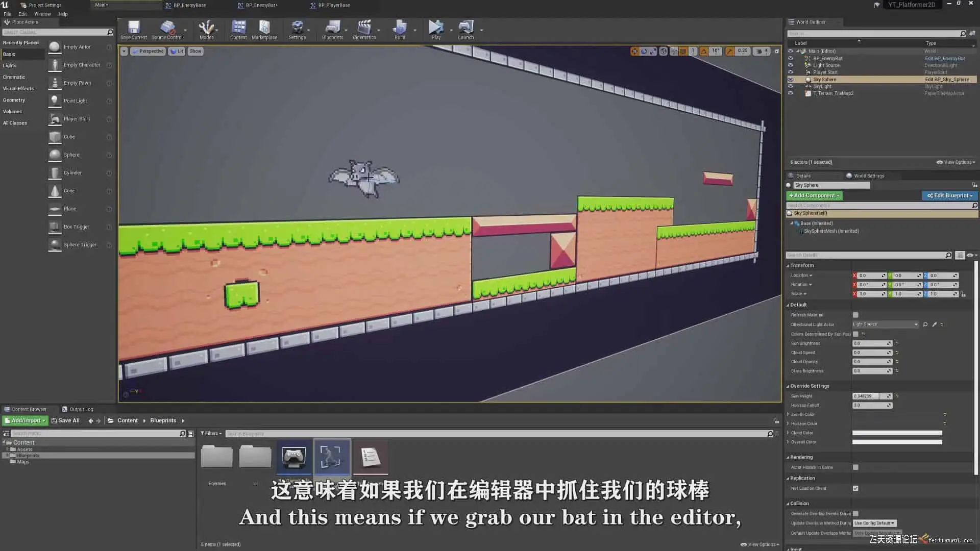
Task: Collapse the Transform section
Action: 802,265
